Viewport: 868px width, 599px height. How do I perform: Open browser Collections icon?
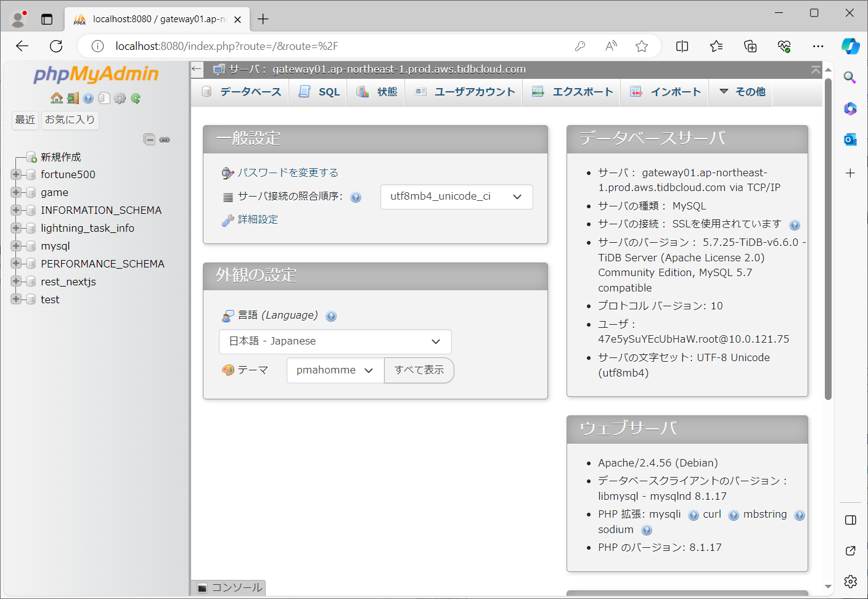750,46
